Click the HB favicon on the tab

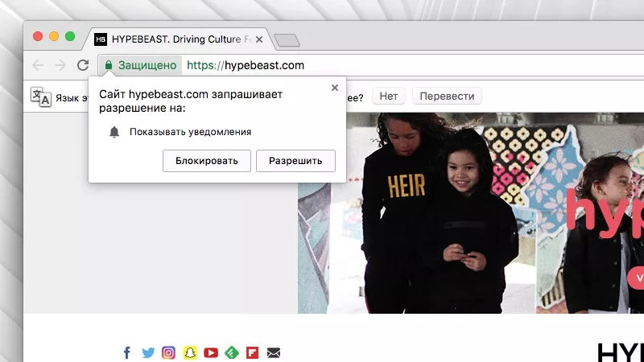point(101,39)
